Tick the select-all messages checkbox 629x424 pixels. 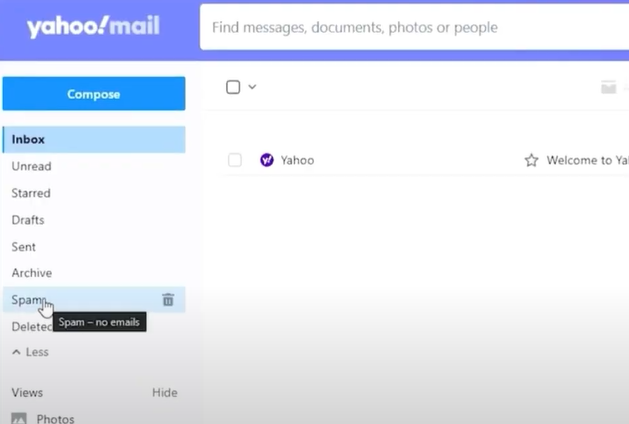pyautogui.click(x=233, y=87)
